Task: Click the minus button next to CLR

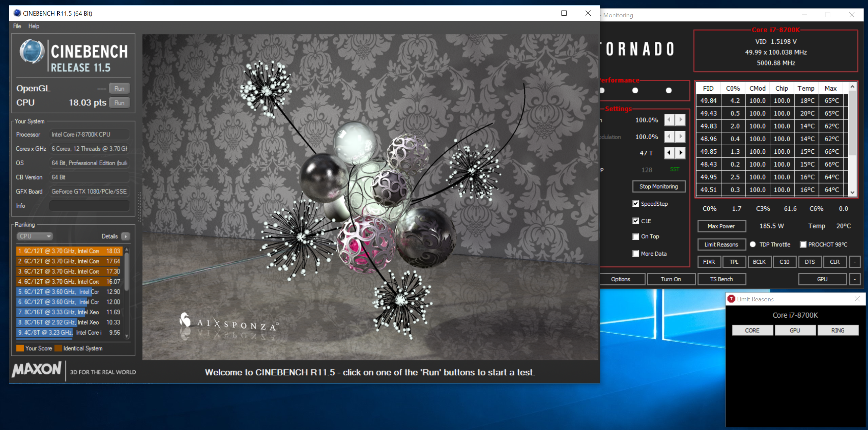Action: (855, 262)
